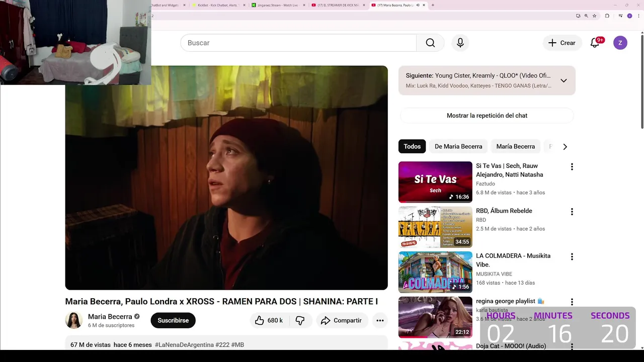The image size is (644, 362).
Task: Dislike the video with thumbs down
Action: [x=300, y=320]
